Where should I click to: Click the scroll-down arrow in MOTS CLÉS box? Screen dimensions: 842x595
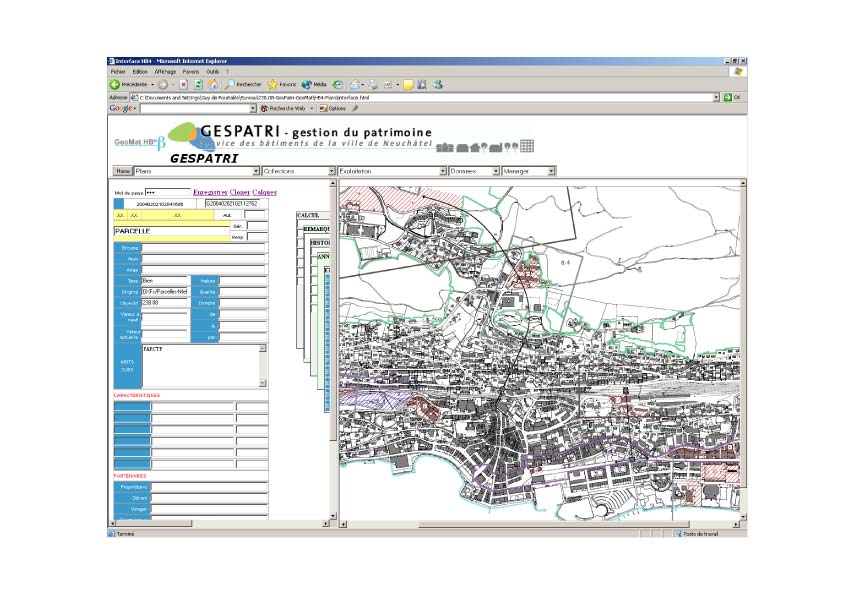pos(263,383)
